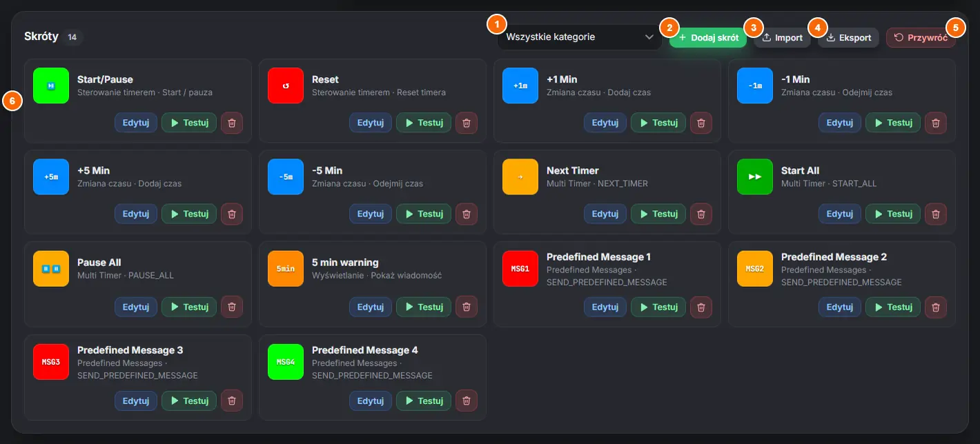Click the orange 5min warning icon

click(x=286, y=268)
